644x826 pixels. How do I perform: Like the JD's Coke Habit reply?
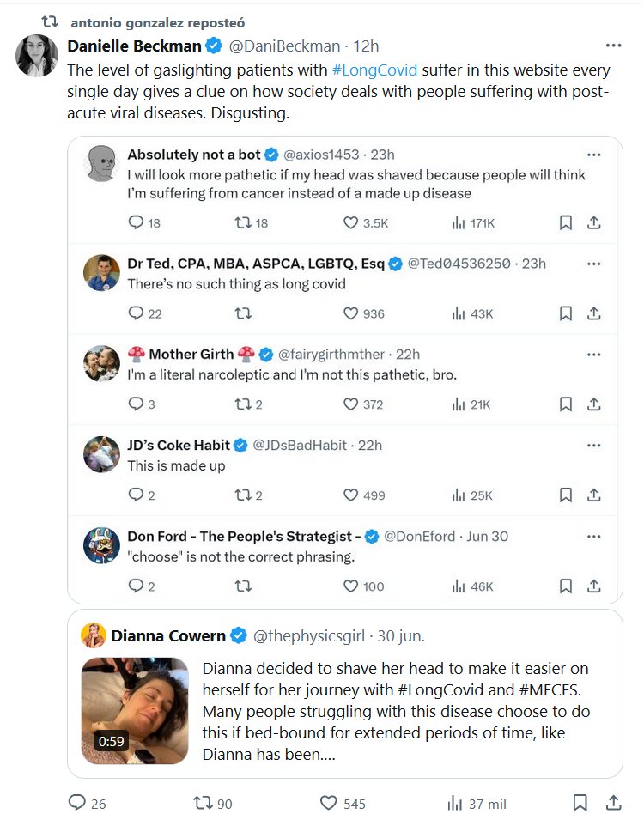350,495
